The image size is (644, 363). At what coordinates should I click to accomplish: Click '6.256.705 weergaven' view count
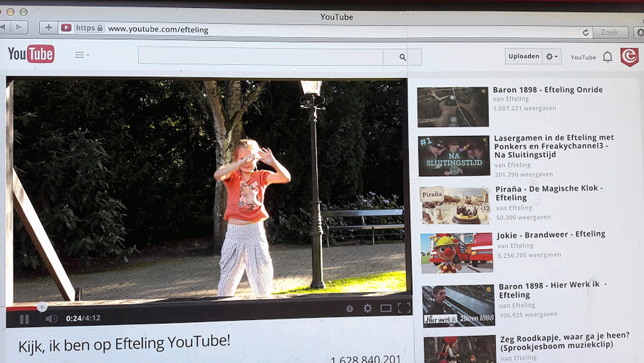click(529, 255)
